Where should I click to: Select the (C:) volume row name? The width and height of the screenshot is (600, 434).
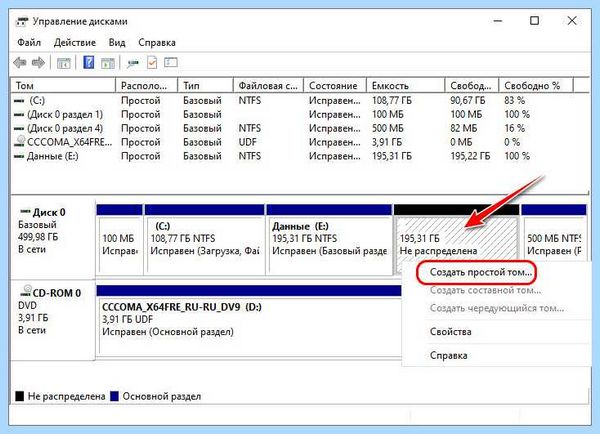click(37, 101)
